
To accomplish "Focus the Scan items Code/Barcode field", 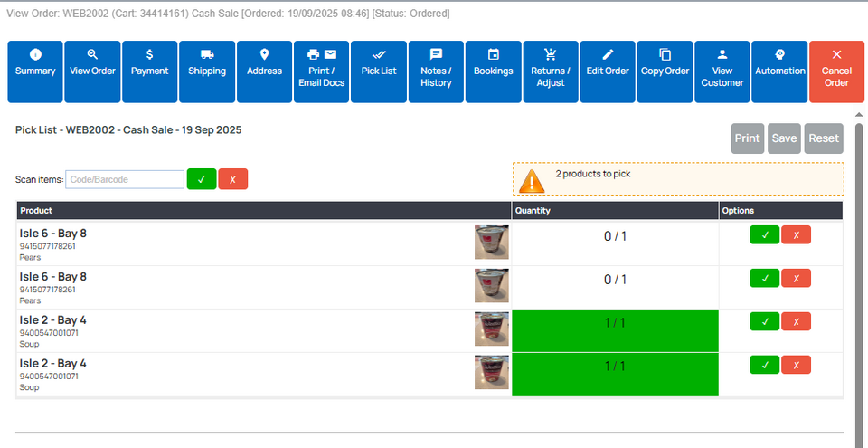I will click(125, 179).
